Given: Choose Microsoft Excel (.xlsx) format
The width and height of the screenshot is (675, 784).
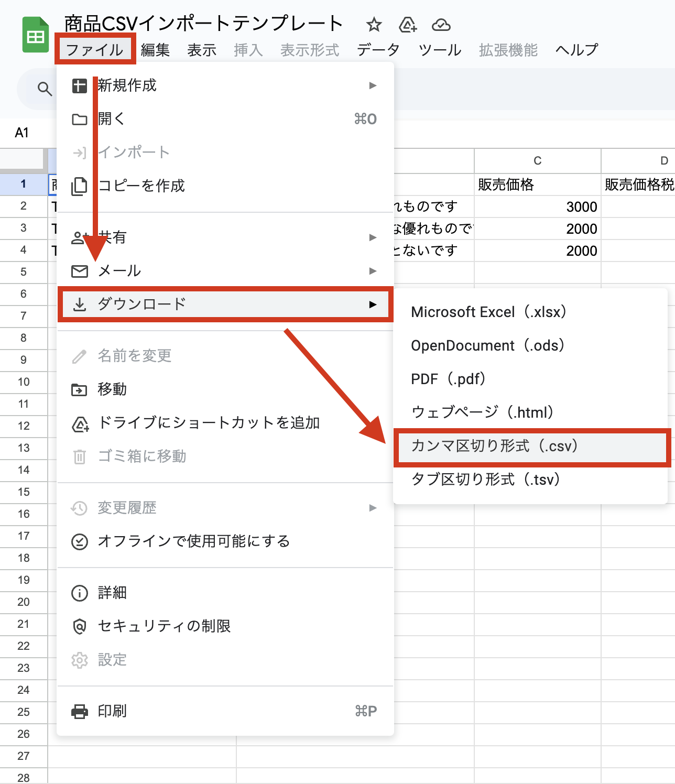Looking at the screenshot, I should tap(488, 312).
